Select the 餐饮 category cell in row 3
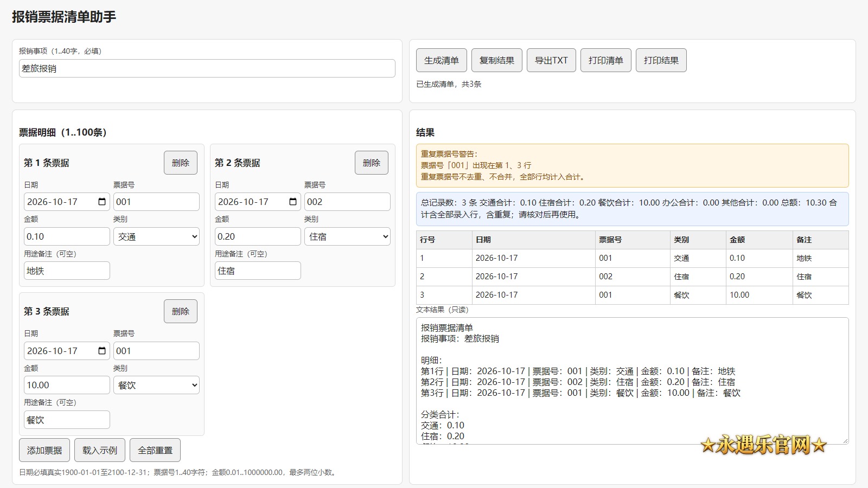The image size is (868, 488). tap(698, 295)
